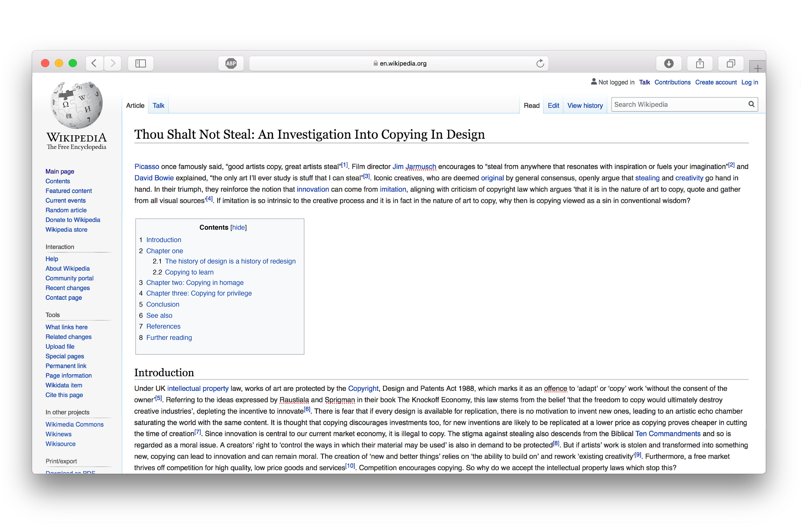Open the Help link
801x532 pixels.
(52, 259)
